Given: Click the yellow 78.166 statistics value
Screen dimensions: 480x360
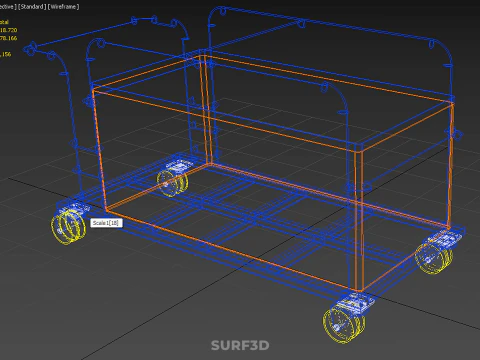Looking at the screenshot, I should point(8,38).
